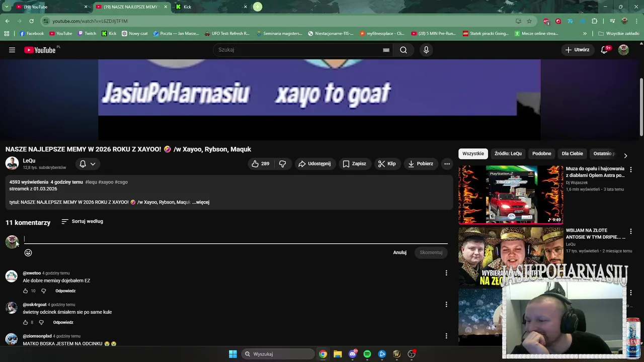This screenshot has width=644, height=362.
Task: Reply to @xwetoo with Odpowiedz
Action: tap(65, 291)
